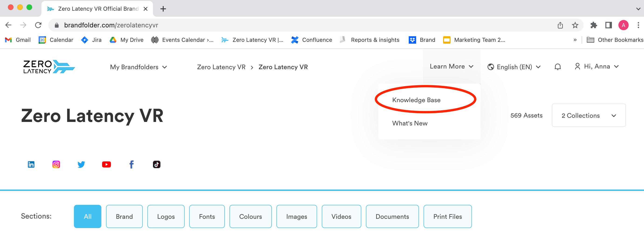
Task: Click the notifications bell icon
Action: tap(558, 67)
